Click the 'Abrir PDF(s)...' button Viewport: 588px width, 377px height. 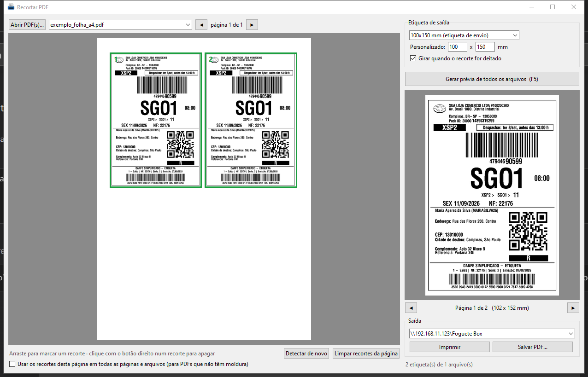click(x=27, y=25)
